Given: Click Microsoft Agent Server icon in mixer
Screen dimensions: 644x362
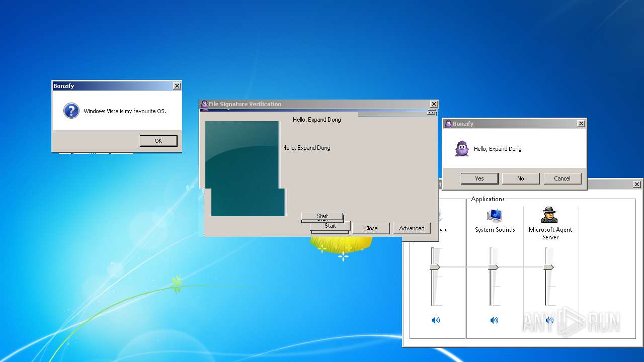Looking at the screenshot, I should 549,215.
